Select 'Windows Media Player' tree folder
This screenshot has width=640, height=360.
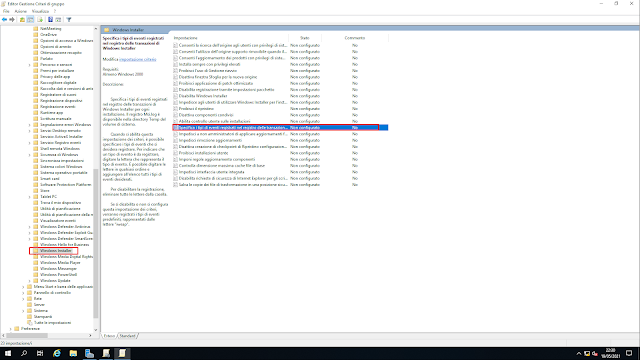point(60,263)
